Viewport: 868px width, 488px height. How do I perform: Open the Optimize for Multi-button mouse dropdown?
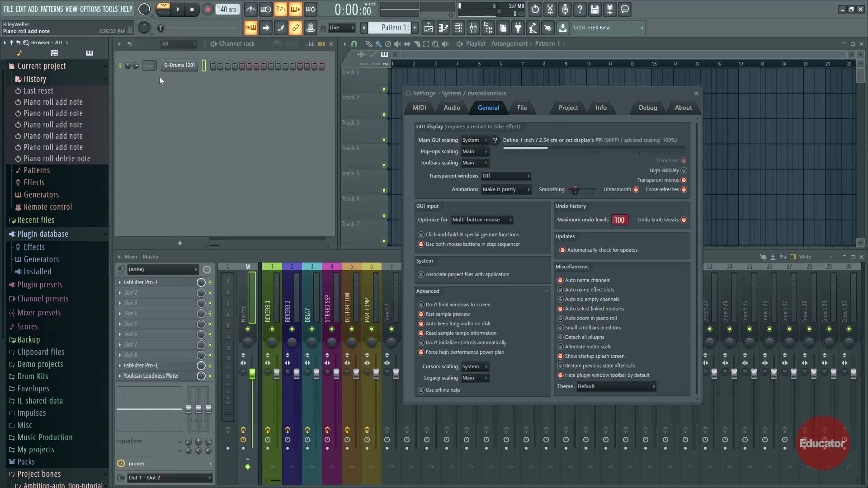(481, 220)
